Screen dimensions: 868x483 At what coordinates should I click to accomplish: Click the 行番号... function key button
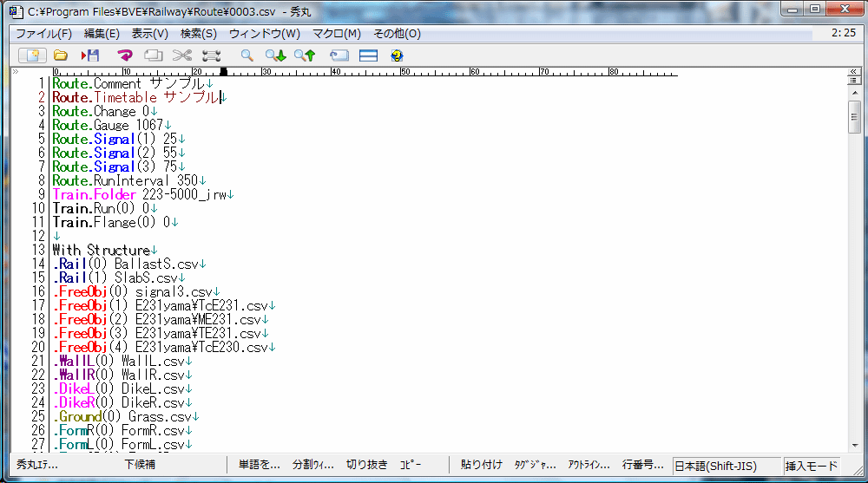pyautogui.click(x=642, y=465)
